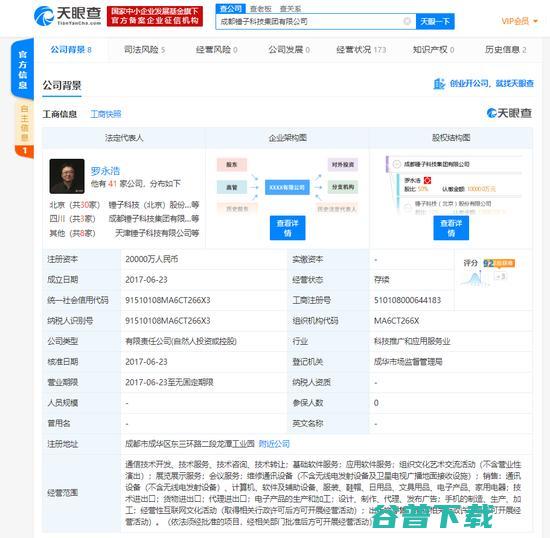The image size is (550, 538).
Task: Select organization code MA6CT266X
Action: (396, 321)
